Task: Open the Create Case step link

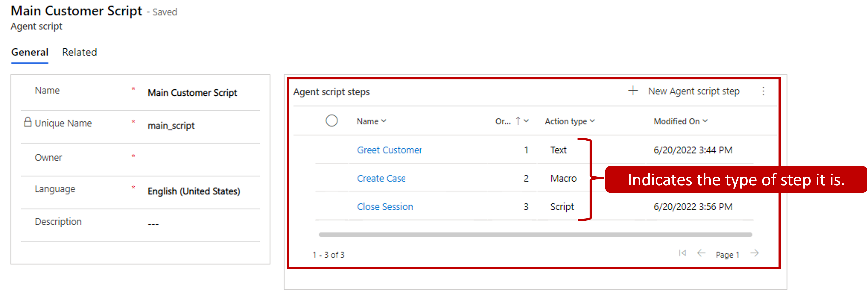Action: click(x=381, y=178)
